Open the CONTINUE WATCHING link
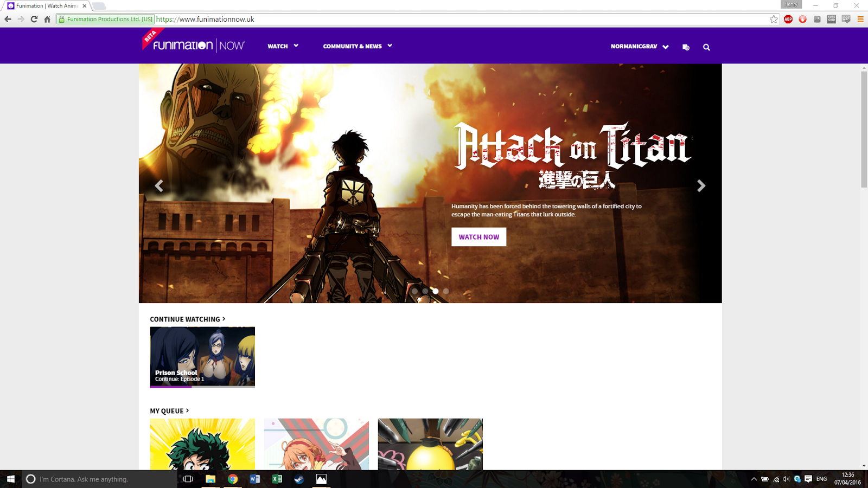Screen dimensions: 868x488 [x=186, y=319]
